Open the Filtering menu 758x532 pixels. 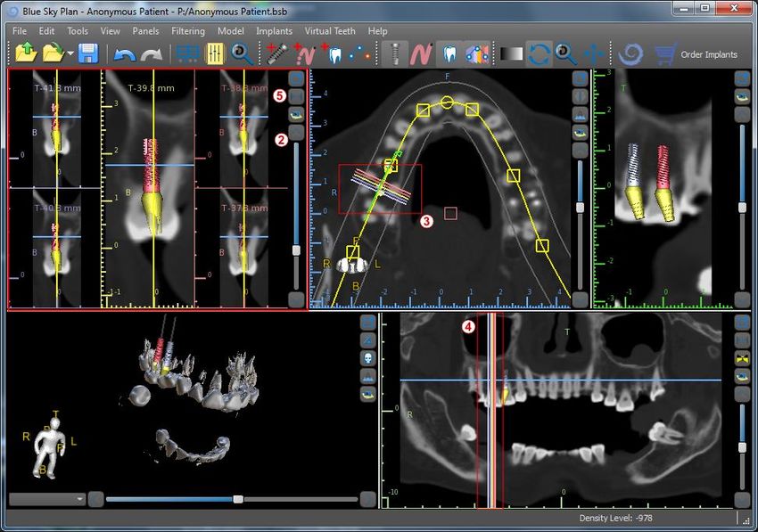click(188, 31)
